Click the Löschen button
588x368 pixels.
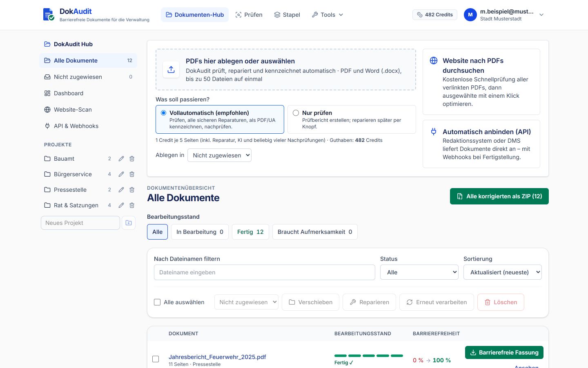(x=501, y=302)
